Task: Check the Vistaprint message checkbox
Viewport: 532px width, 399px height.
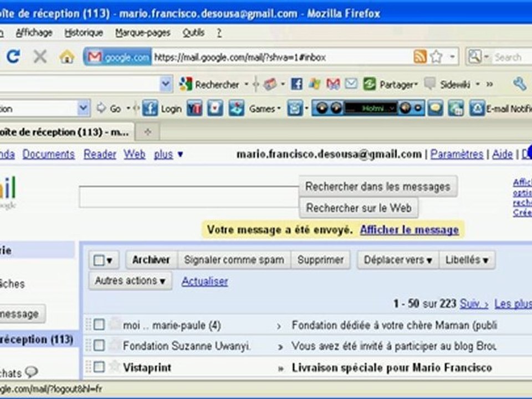Action: tap(99, 367)
